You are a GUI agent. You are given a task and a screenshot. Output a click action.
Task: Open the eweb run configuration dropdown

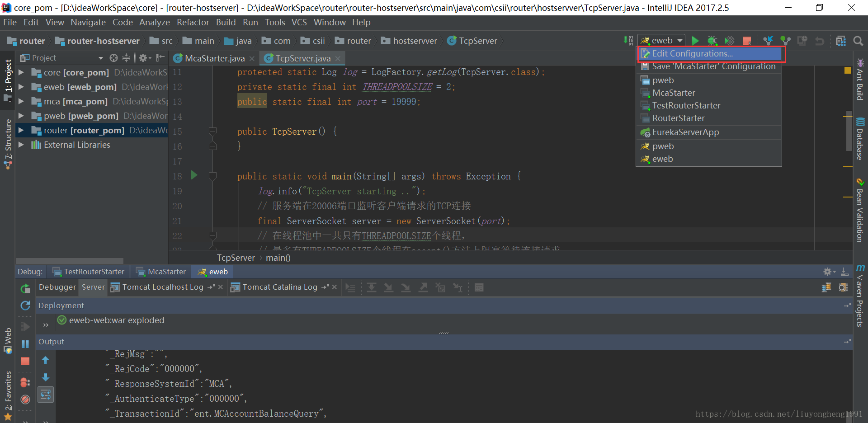[662, 41]
